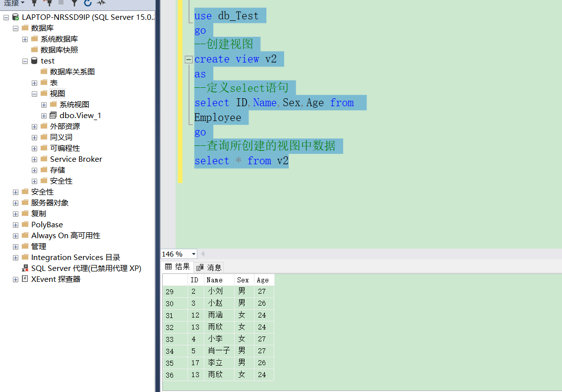The height and width of the screenshot is (392, 562).
Task: Click the dbo.View_1 view icon
Action: point(53,115)
